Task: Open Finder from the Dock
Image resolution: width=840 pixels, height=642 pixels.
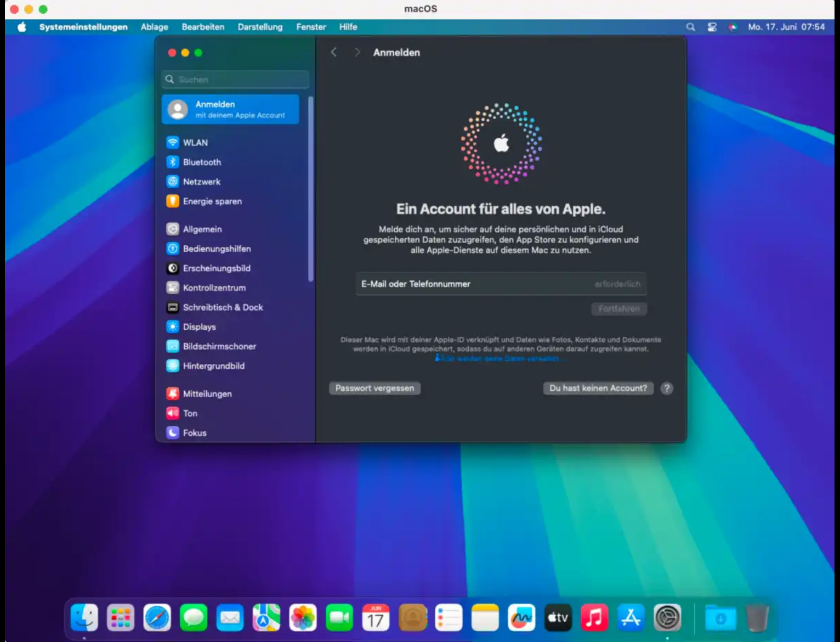Action: (x=84, y=618)
